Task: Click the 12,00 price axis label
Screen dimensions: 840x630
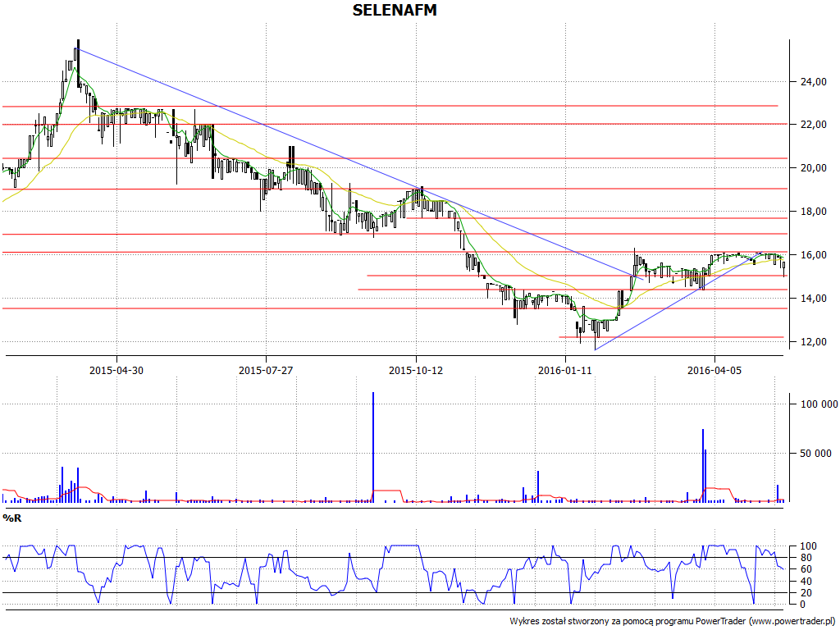Action: click(x=814, y=342)
